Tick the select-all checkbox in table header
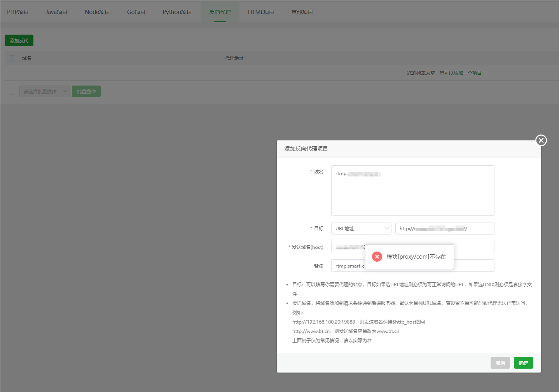 [x=12, y=58]
